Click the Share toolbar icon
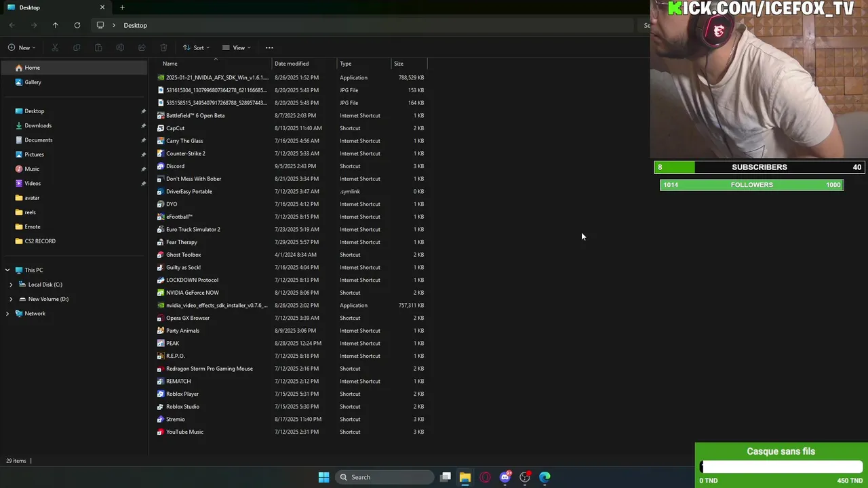 142,47
